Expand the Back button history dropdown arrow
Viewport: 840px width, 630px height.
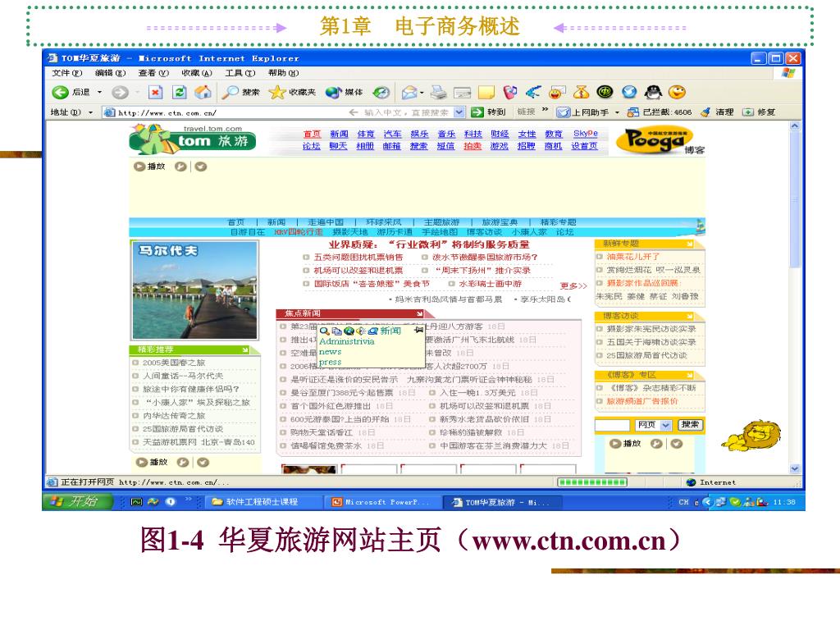click(x=99, y=93)
